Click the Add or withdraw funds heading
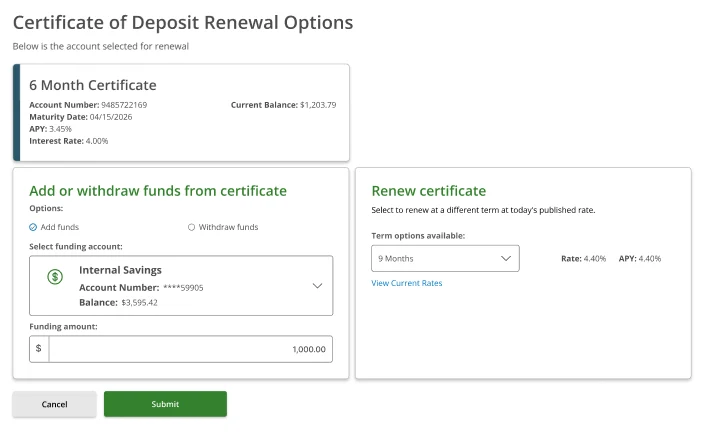The image size is (706, 432). [x=158, y=191]
